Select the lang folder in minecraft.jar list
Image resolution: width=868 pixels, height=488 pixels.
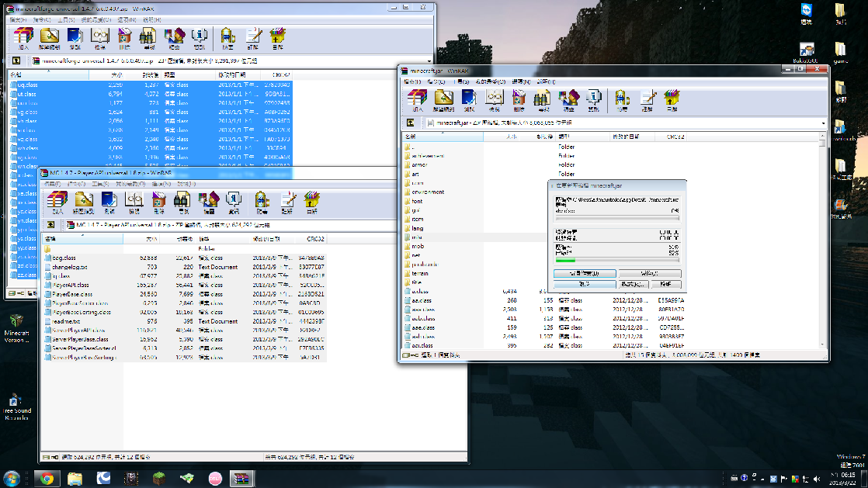417,229
